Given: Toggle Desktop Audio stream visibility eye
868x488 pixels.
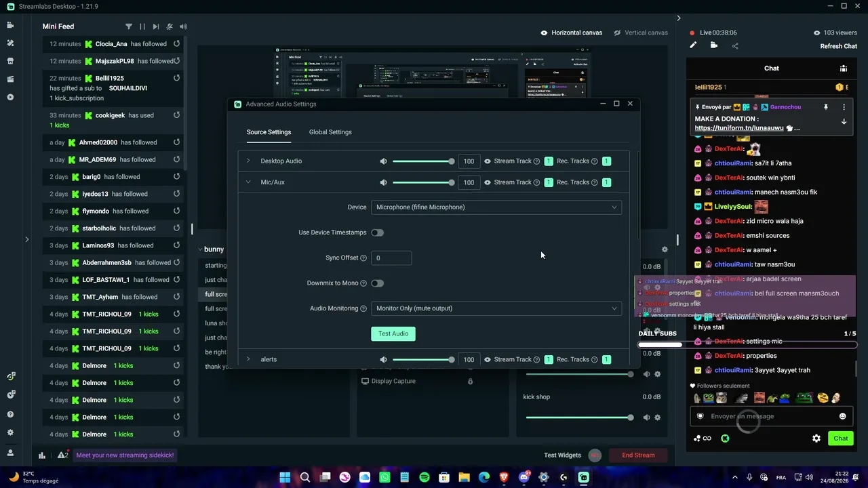Looking at the screenshot, I should 487,161.
